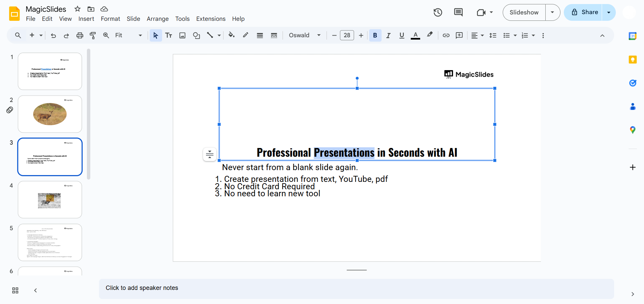Insert an image
Screen dimensions: 644x304
(183, 35)
